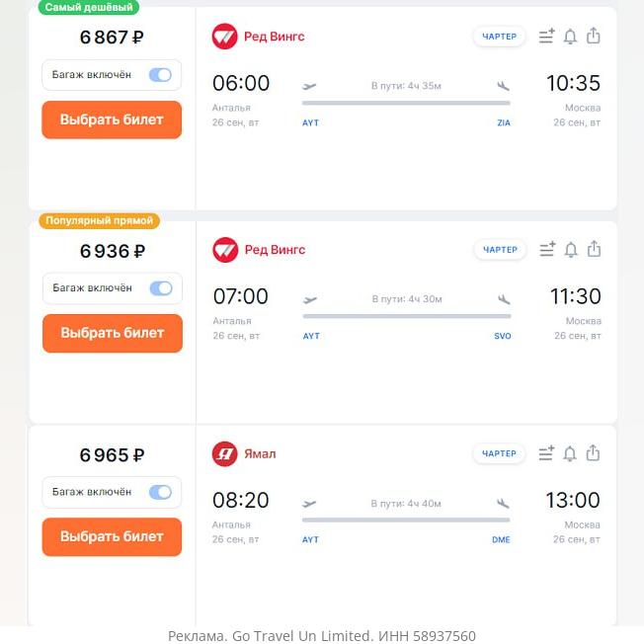This screenshot has width=644, height=644.
Task: Toggle baggage included for 6 867 ₽ ticket
Action: click(160, 75)
